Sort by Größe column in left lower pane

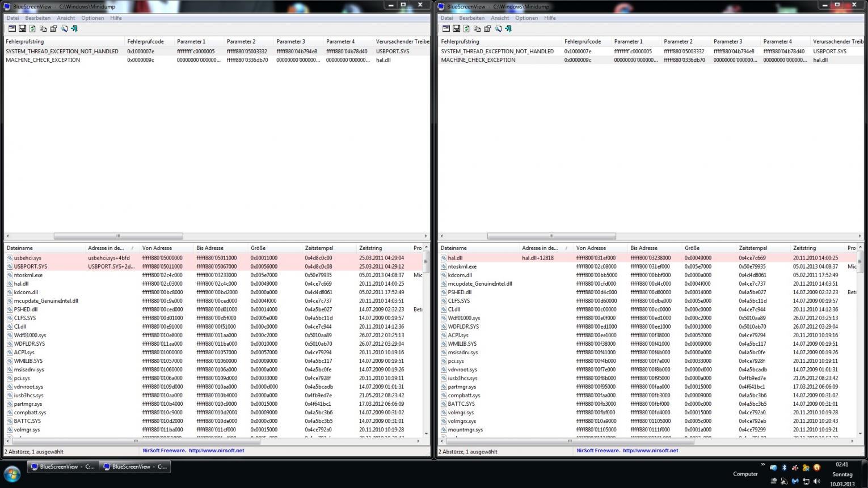(x=275, y=248)
